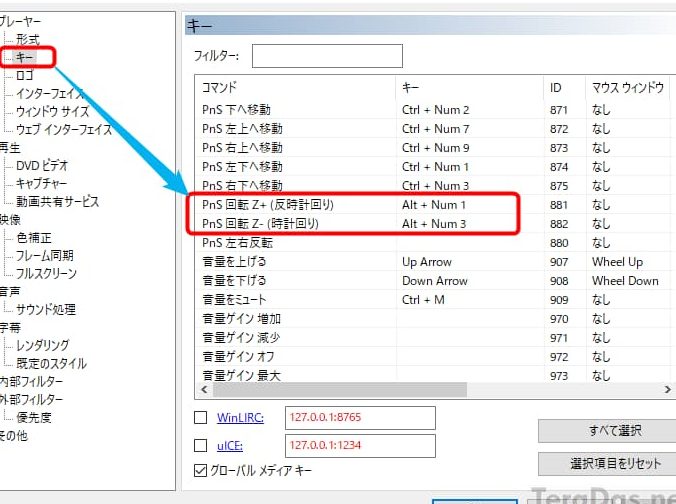Screen dimensions: 676x504
Task: Select キー in the settings tree
Action: 26,57
